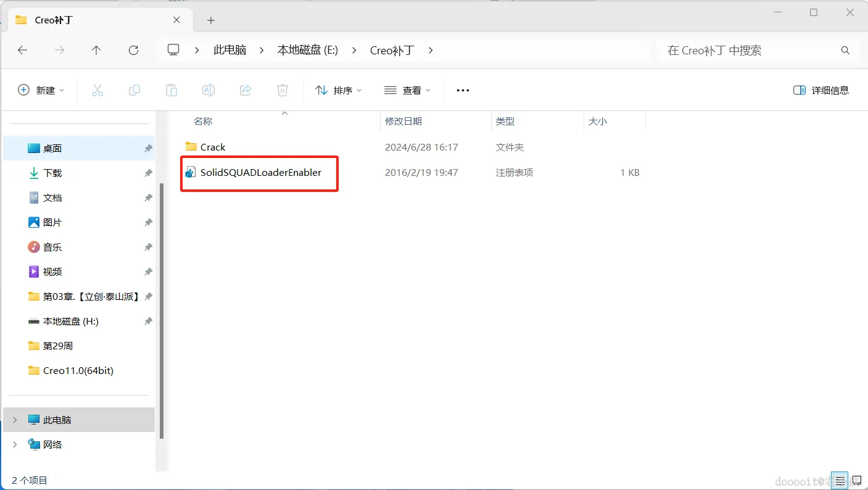This screenshot has height=490, width=868.
Task: Refresh the Creo补丁 folder view
Action: click(x=133, y=51)
